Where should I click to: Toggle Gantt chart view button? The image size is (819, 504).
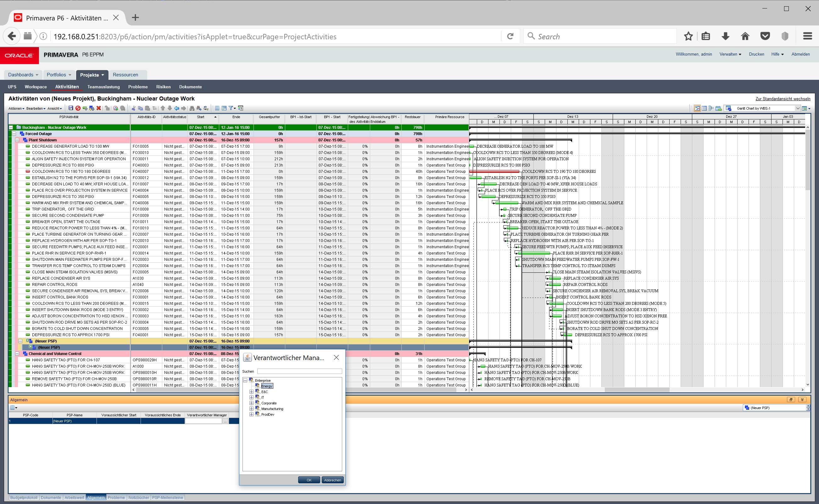click(697, 108)
